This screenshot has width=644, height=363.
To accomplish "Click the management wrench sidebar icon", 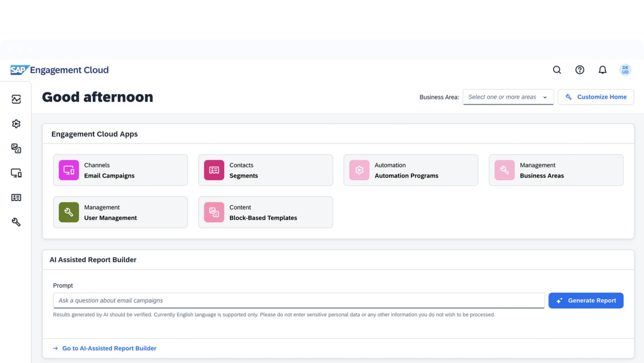I will (16, 222).
